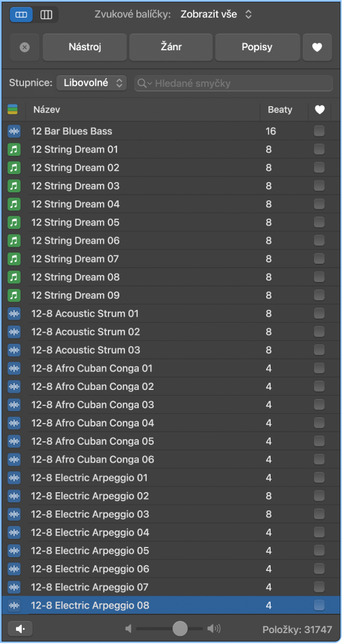Click the search magnifier options icon

pos(144,83)
